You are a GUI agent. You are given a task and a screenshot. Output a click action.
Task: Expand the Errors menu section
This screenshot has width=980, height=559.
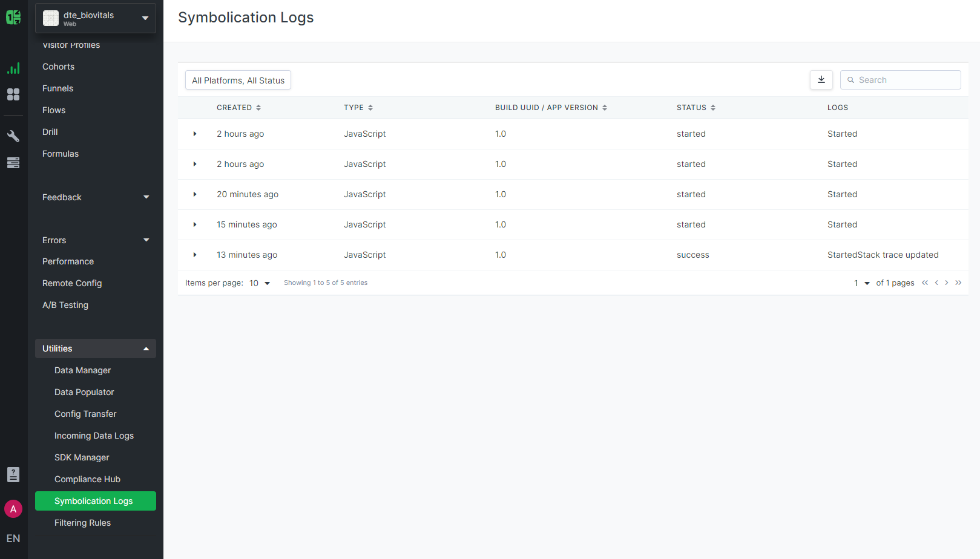tap(96, 240)
